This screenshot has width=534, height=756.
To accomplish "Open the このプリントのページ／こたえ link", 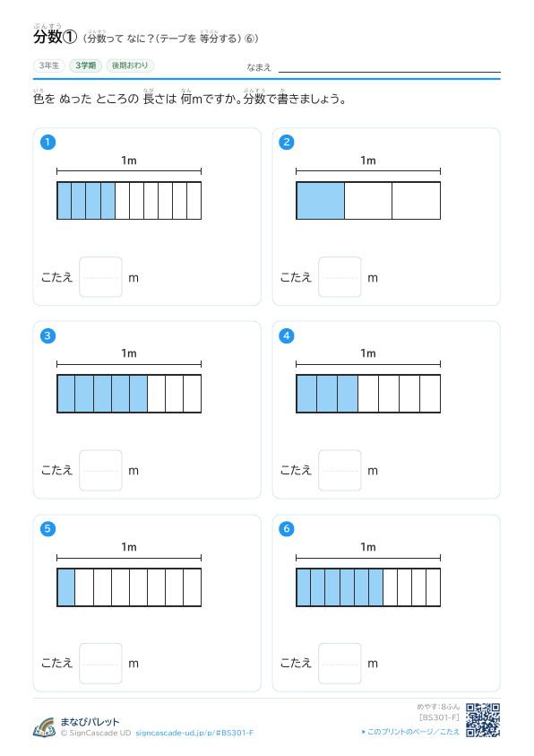I will pos(410,732).
